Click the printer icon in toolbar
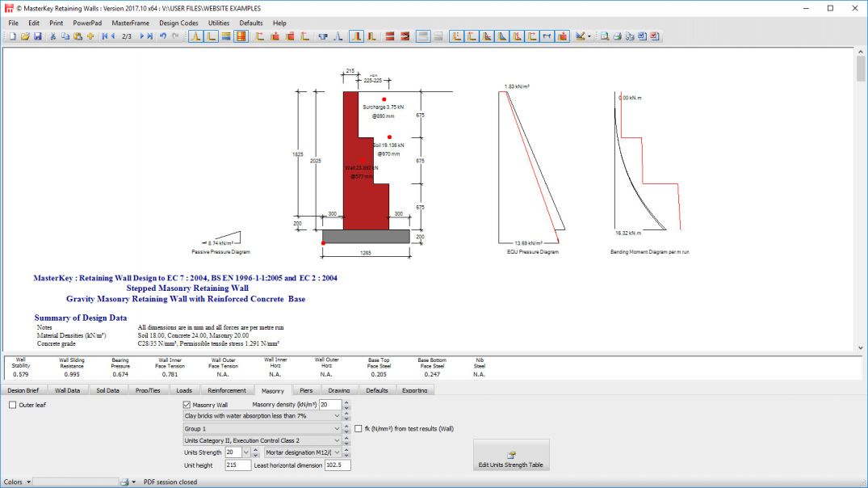Image resolution: width=868 pixels, height=488 pixels. [x=617, y=36]
